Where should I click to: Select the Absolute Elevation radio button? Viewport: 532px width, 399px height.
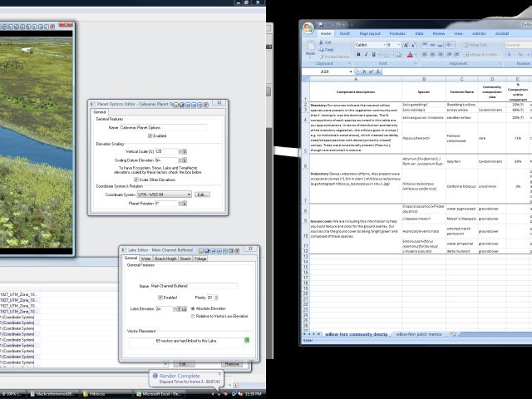(x=193, y=308)
